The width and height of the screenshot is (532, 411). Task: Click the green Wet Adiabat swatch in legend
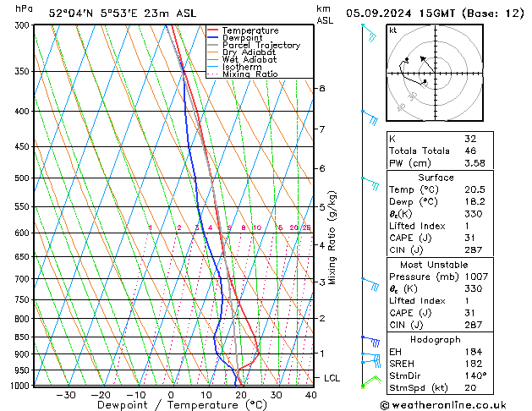(x=212, y=59)
